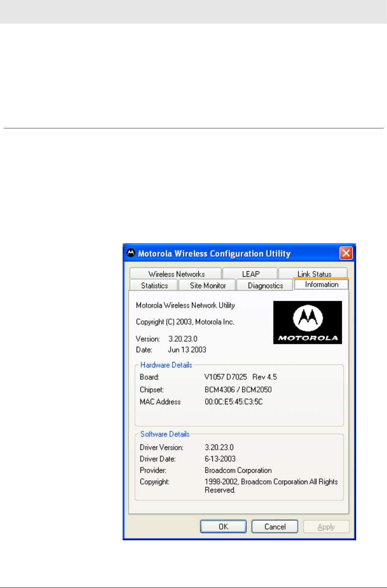Open the LEAP tab
Screen dimensions: 387x588
point(250,274)
